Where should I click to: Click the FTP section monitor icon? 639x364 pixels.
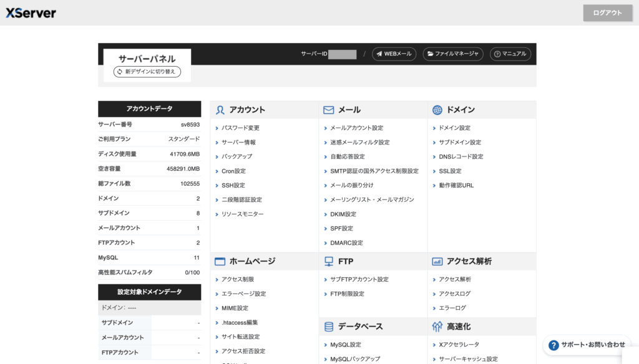point(329,261)
